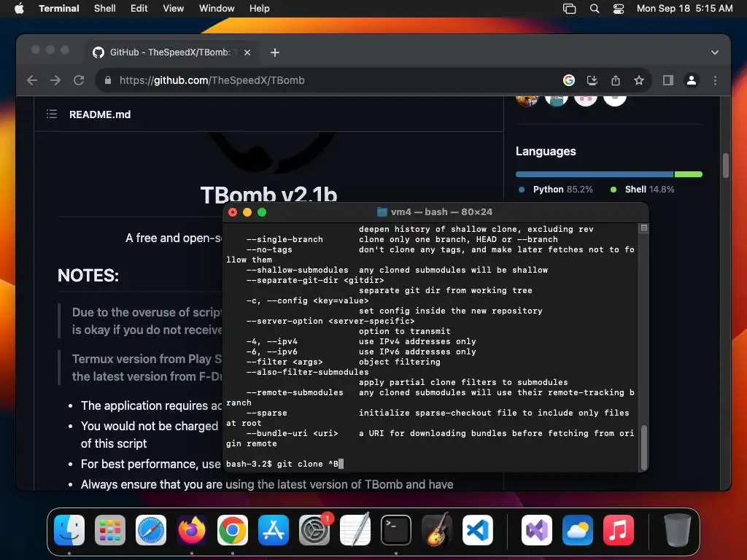Open Trash from the Dock
Screen dimensions: 747x560
click(x=677, y=530)
